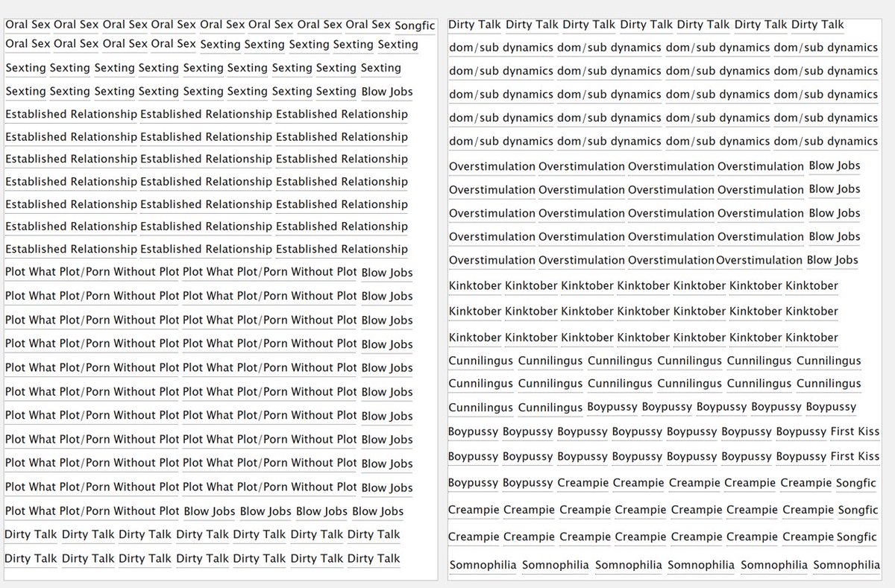Screen dimensions: 895x588
Task: Select the first Boypussy tag after Cunnilingus
Action: point(612,407)
